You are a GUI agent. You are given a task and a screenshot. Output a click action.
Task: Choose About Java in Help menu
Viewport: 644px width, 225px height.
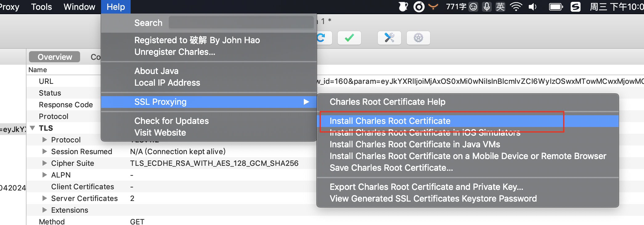click(209, 71)
